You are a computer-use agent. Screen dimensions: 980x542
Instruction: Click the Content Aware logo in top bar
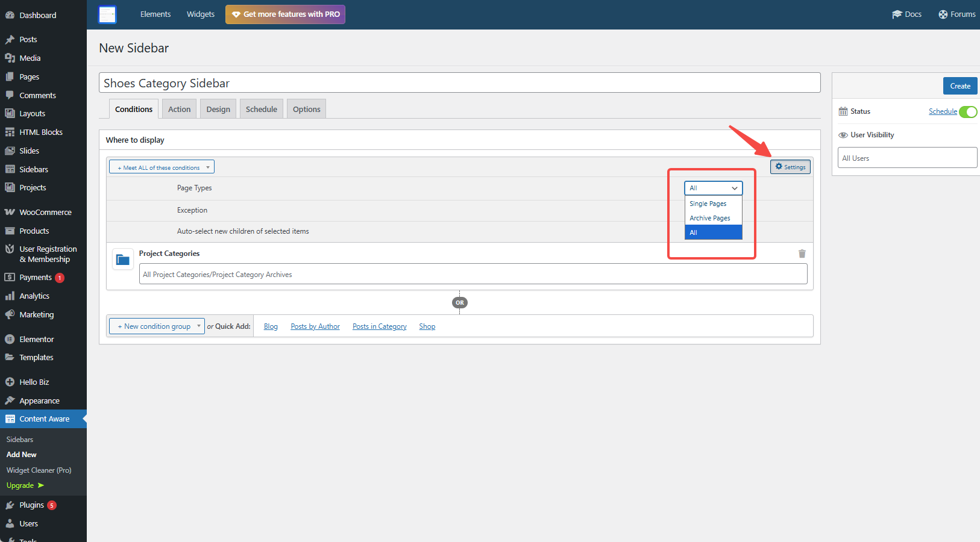[107, 14]
